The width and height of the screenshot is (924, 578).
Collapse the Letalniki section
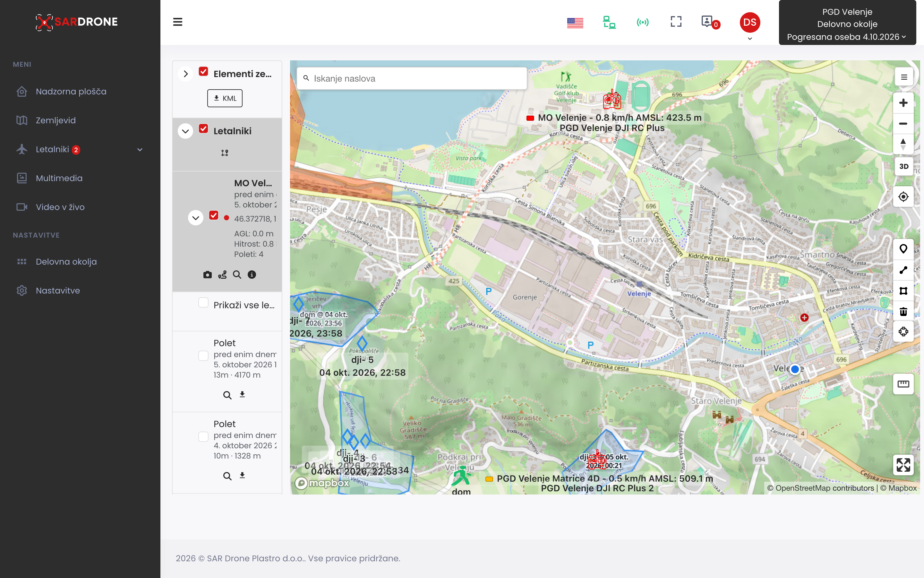point(185,131)
